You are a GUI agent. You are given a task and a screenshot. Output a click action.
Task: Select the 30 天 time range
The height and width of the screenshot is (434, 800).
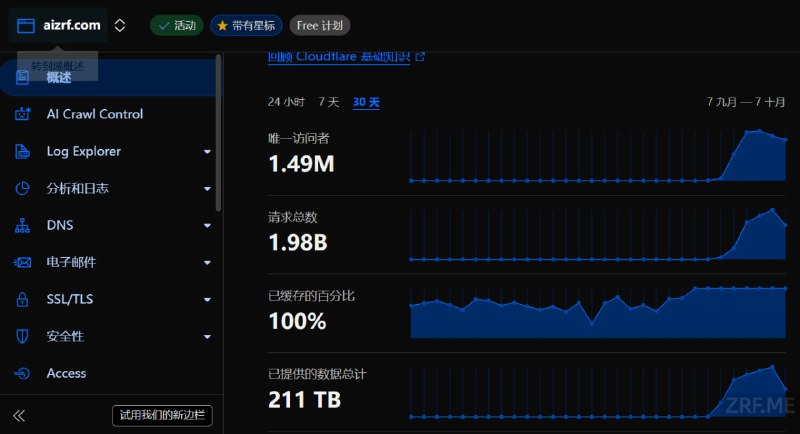tap(366, 102)
